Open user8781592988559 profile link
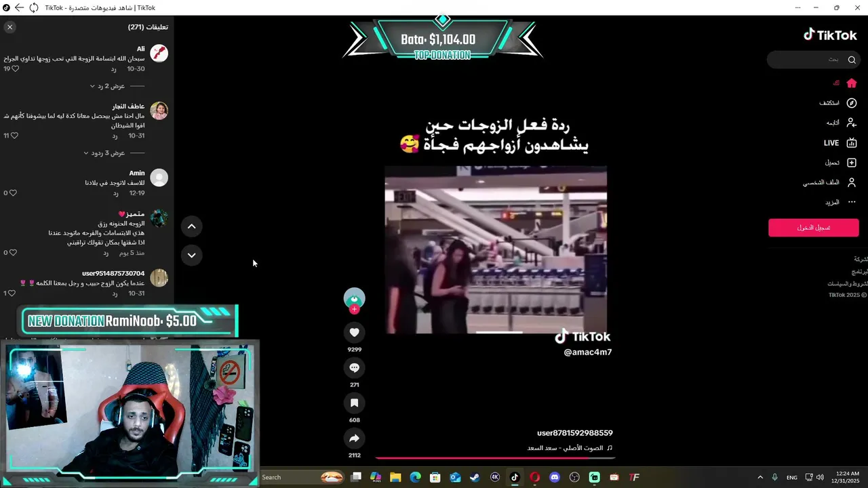868x488 pixels. [x=575, y=433]
